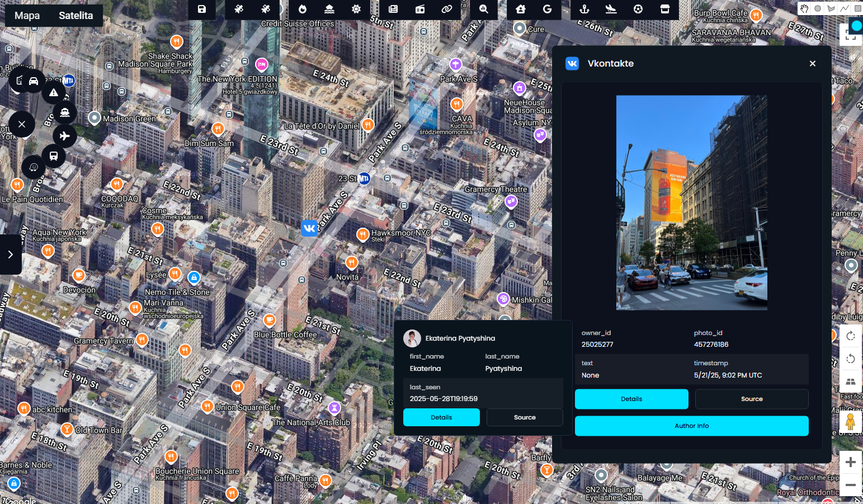
Task: Open the flood water layer tool
Action: (329, 9)
